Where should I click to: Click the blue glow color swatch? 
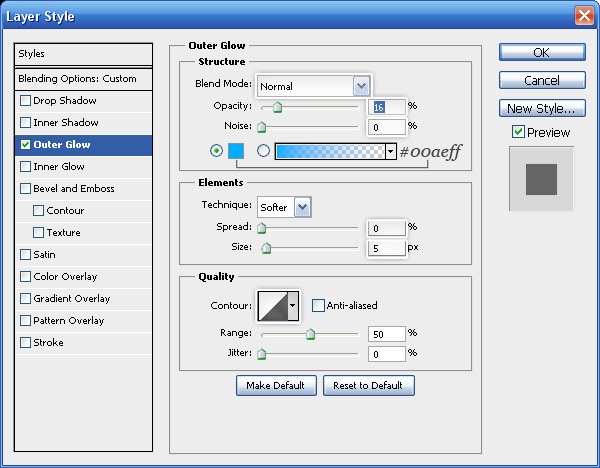236,151
